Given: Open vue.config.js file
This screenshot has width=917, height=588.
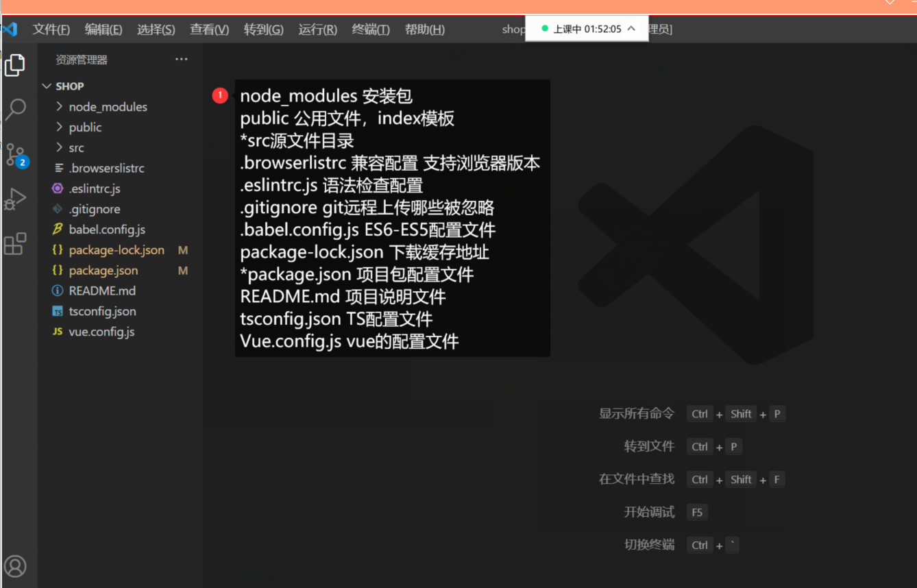Looking at the screenshot, I should pos(101,332).
